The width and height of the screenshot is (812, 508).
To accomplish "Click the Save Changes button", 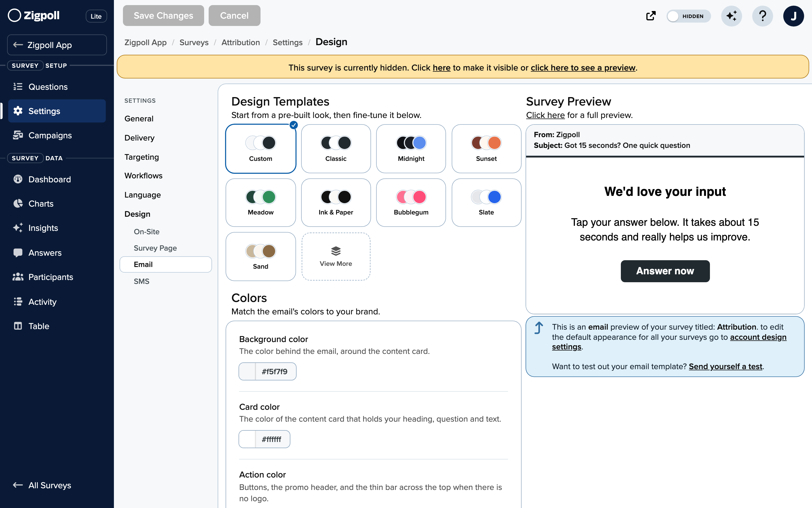I will (164, 16).
